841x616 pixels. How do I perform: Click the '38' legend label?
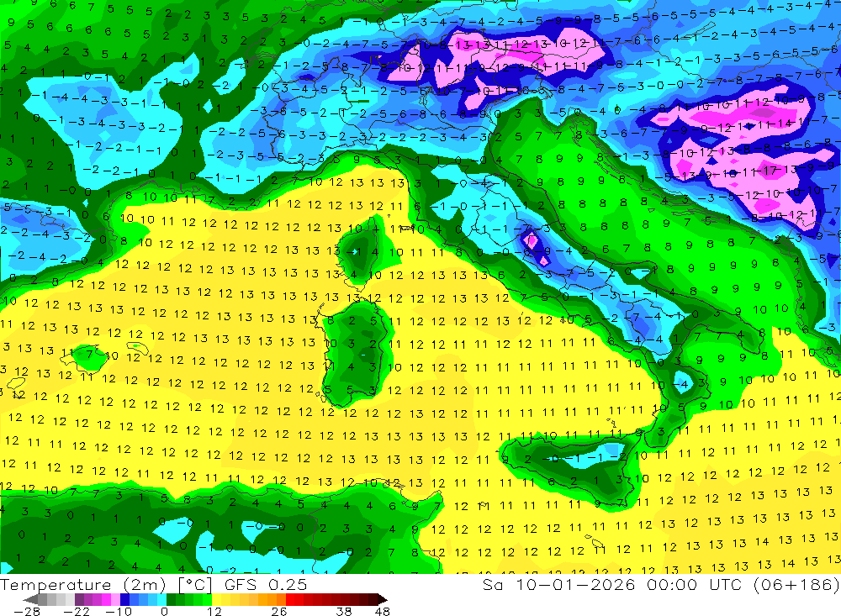(344, 611)
